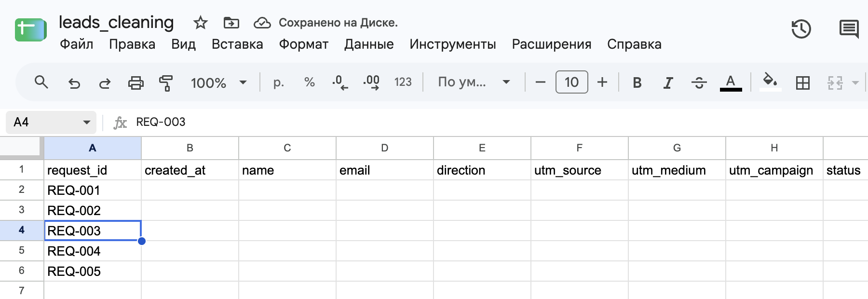Open version history clock icon
The width and height of the screenshot is (868, 299).
tap(801, 29)
